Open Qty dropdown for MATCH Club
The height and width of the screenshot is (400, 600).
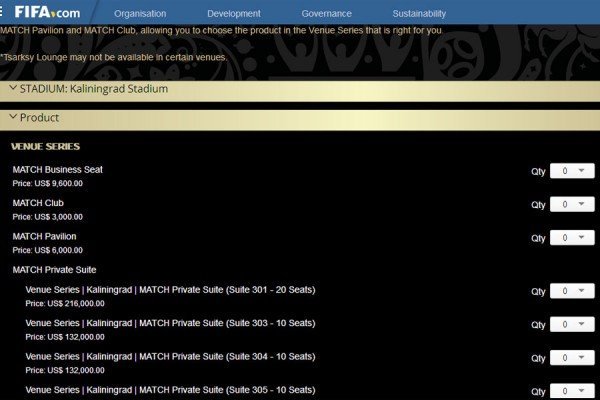coord(572,205)
